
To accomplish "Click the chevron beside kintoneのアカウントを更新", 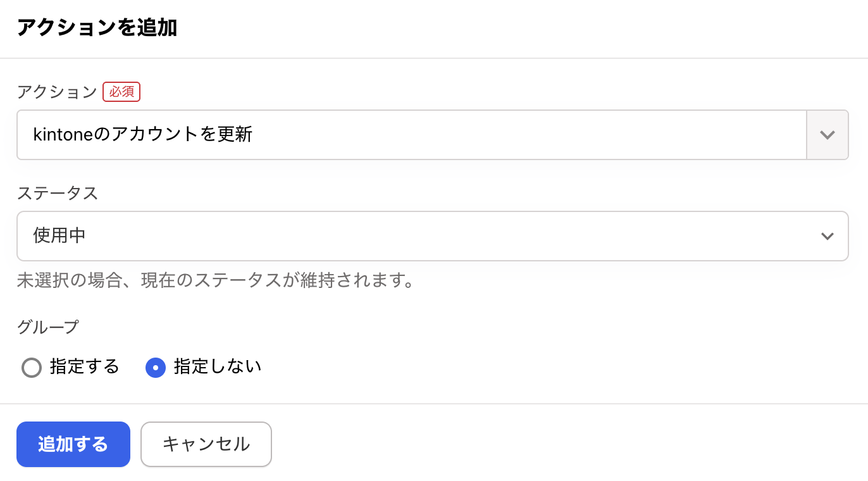I will coord(827,135).
